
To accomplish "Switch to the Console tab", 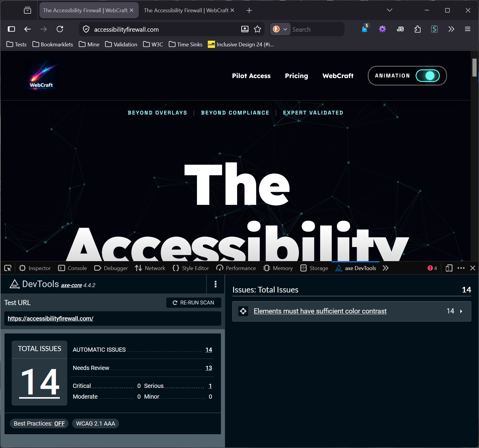I will pos(73,268).
